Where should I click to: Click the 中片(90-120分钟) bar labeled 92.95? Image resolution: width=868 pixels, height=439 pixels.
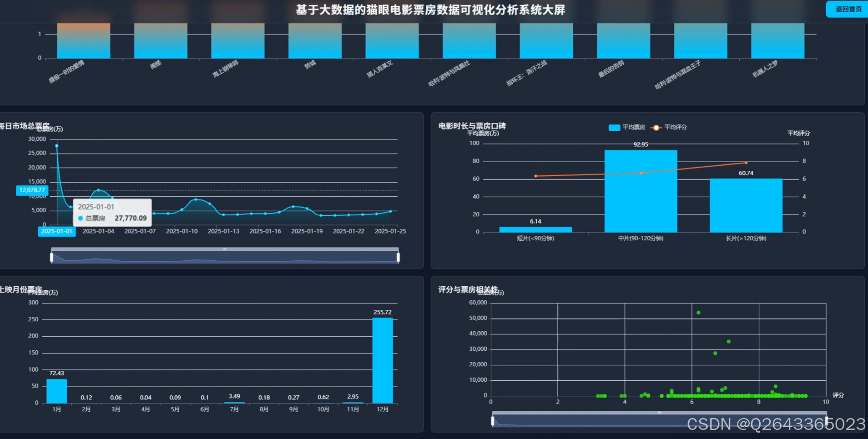point(641,191)
